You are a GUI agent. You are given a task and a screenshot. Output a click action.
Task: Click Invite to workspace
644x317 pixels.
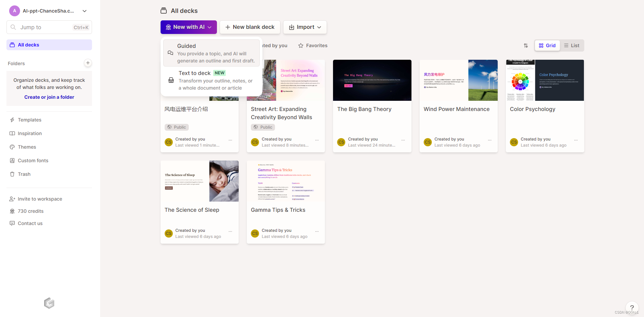[x=40, y=199]
